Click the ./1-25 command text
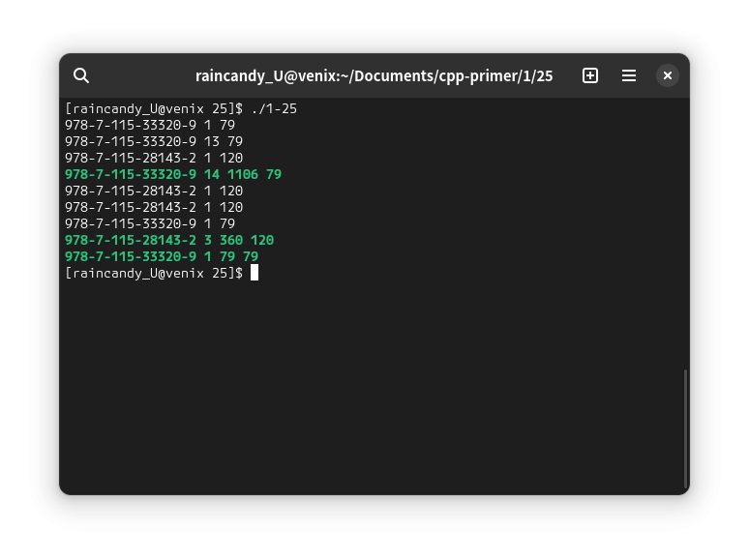 pos(274,108)
